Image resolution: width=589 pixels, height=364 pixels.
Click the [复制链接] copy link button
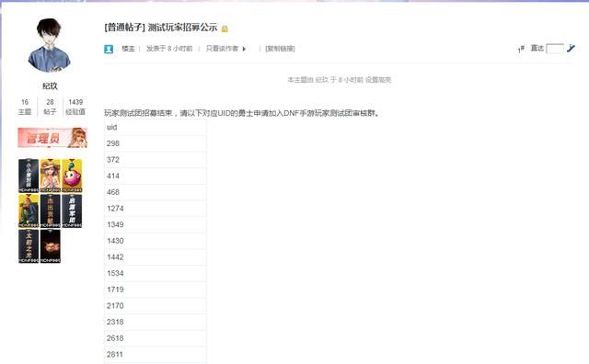click(280, 49)
